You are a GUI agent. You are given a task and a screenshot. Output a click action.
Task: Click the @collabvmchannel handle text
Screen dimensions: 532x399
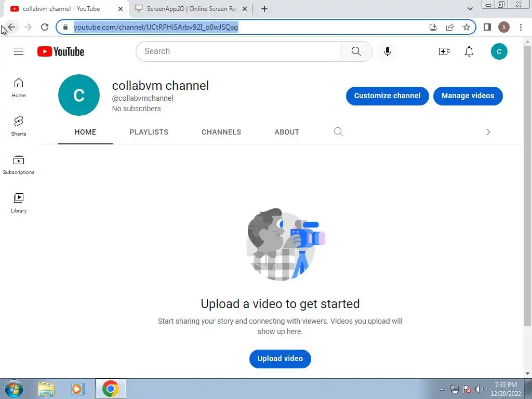pyautogui.click(x=142, y=98)
